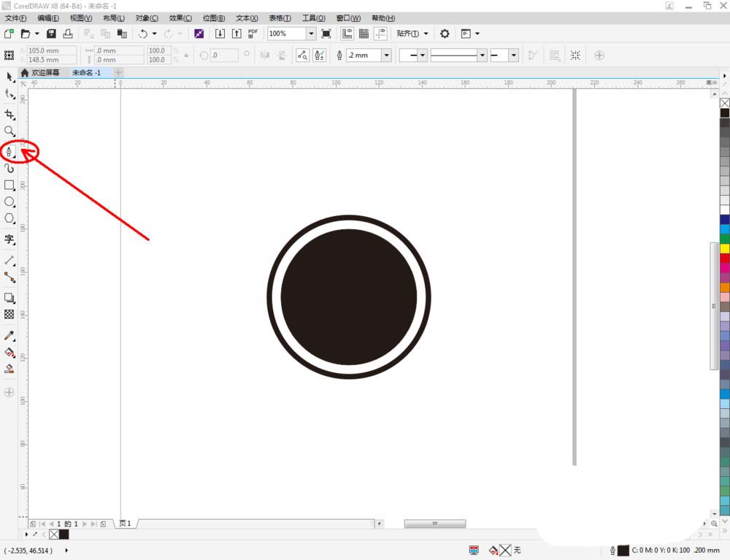730x560 pixels.
Task: Select the Artistic Media tool
Action: [9, 168]
